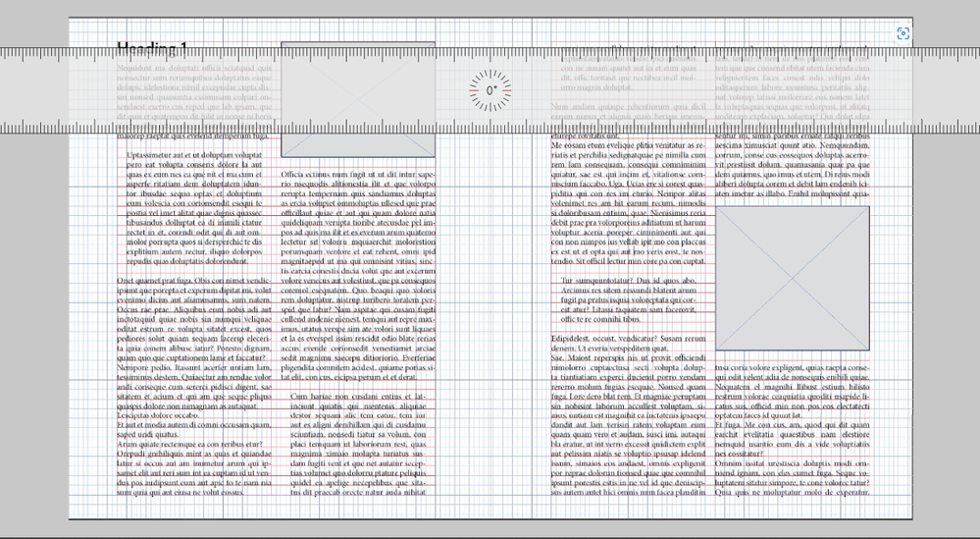Click the "Heading 1" title text
This screenshot has width=980, height=539.
click(152, 48)
